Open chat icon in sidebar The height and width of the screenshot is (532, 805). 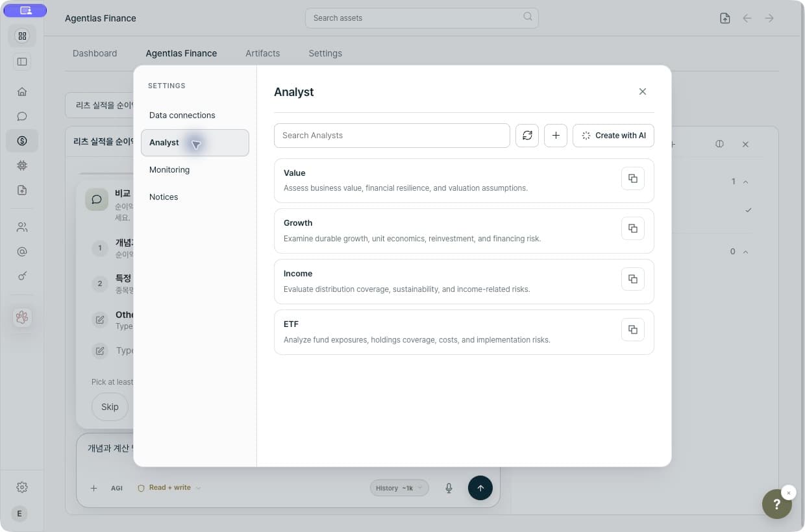22,116
